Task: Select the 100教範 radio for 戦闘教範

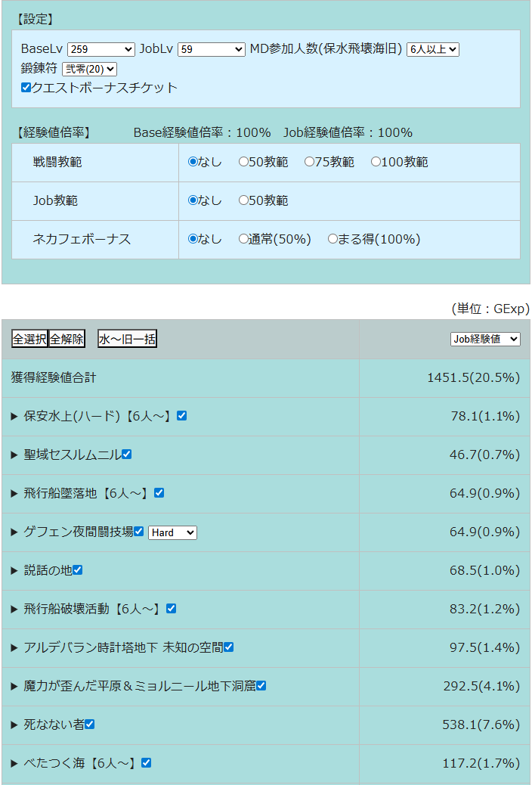Action: pos(376,162)
